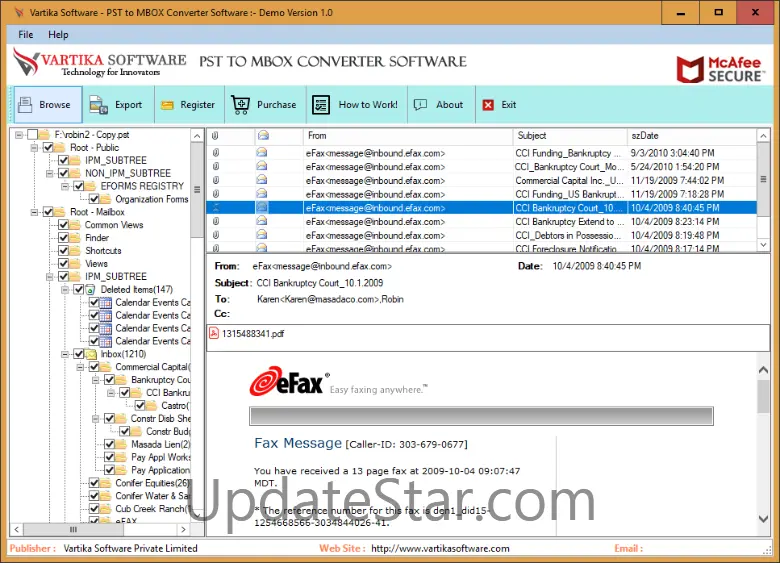Click the How to Work checklist icon
780x563 pixels.
(321, 104)
